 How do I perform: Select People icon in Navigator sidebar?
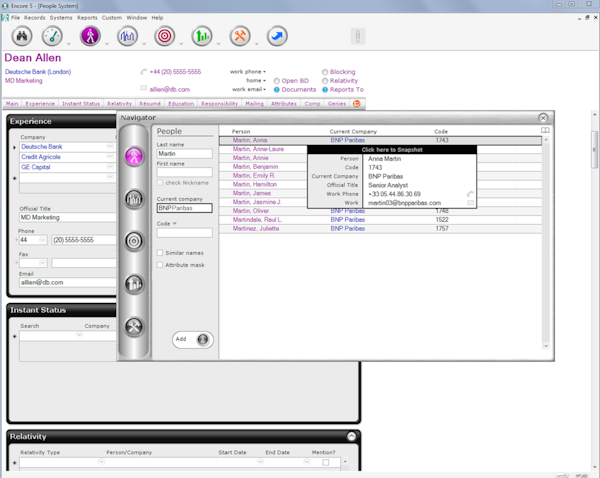(x=134, y=156)
